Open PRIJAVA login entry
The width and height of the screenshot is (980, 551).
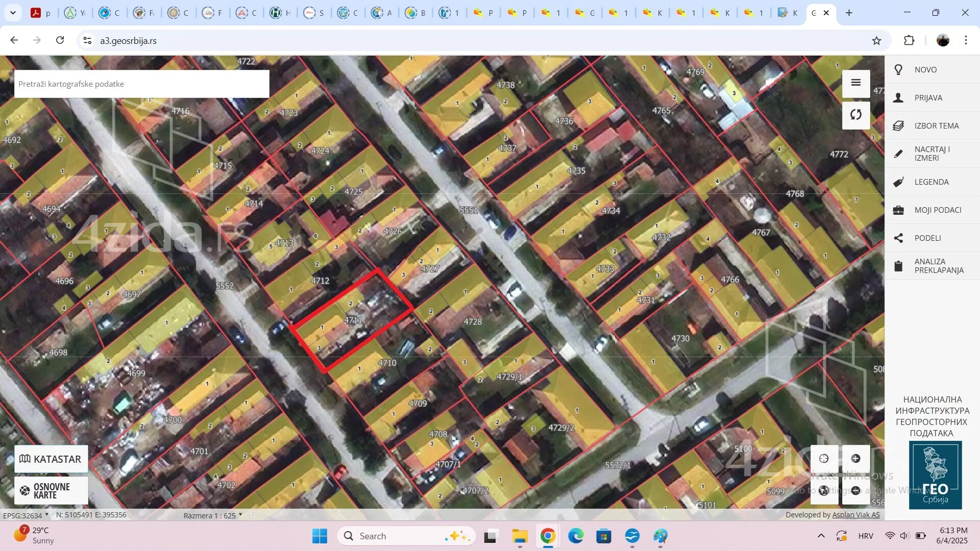point(932,97)
